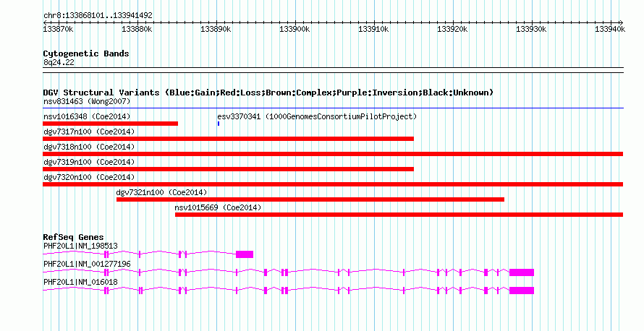Click the red dgv7318n100 loss bar
Screen dimensions: 644x331
pos(333,154)
